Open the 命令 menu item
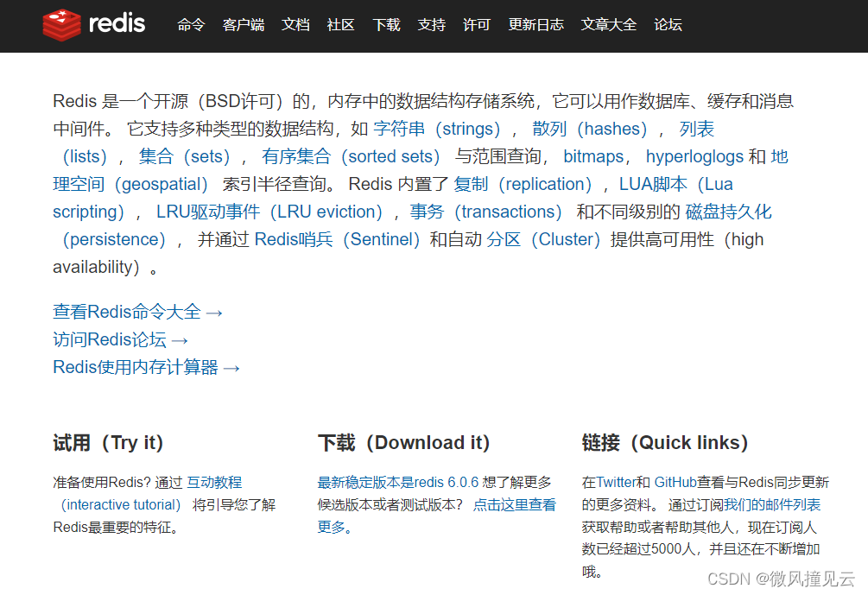The height and width of the screenshot is (595, 868). (191, 25)
